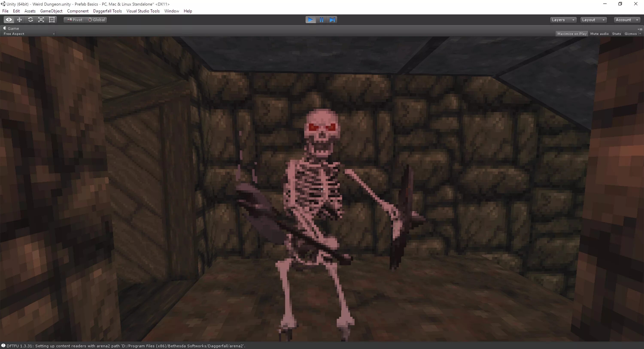Open the Layout dropdown
The height and width of the screenshot is (349, 644).
(593, 20)
